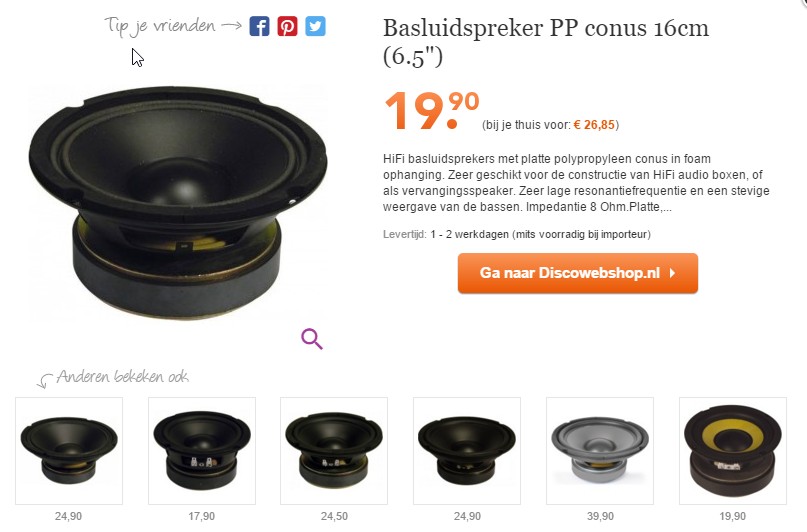Open the Ga naar Discowebshop.nl button
This screenshot has height=532, width=807.
(x=577, y=273)
